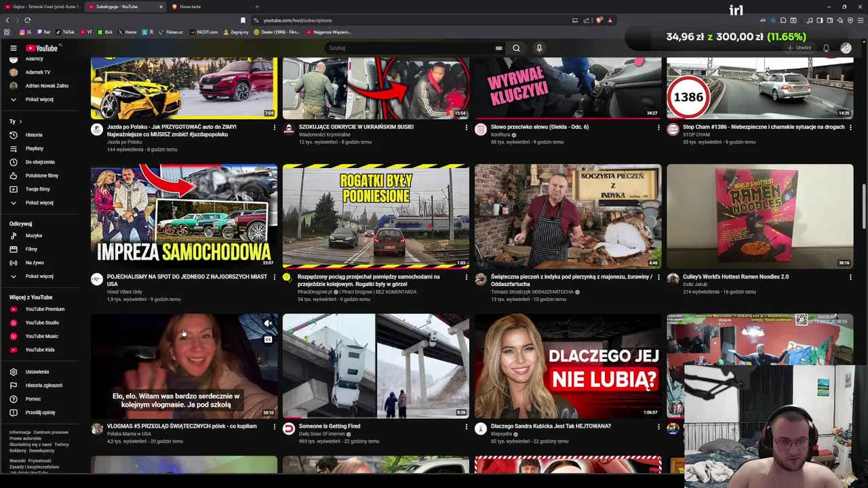Image resolution: width=868 pixels, height=488 pixels.
Task: Open the YouTube hamburger guide menu
Action: pyautogui.click(x=13, y=48)
